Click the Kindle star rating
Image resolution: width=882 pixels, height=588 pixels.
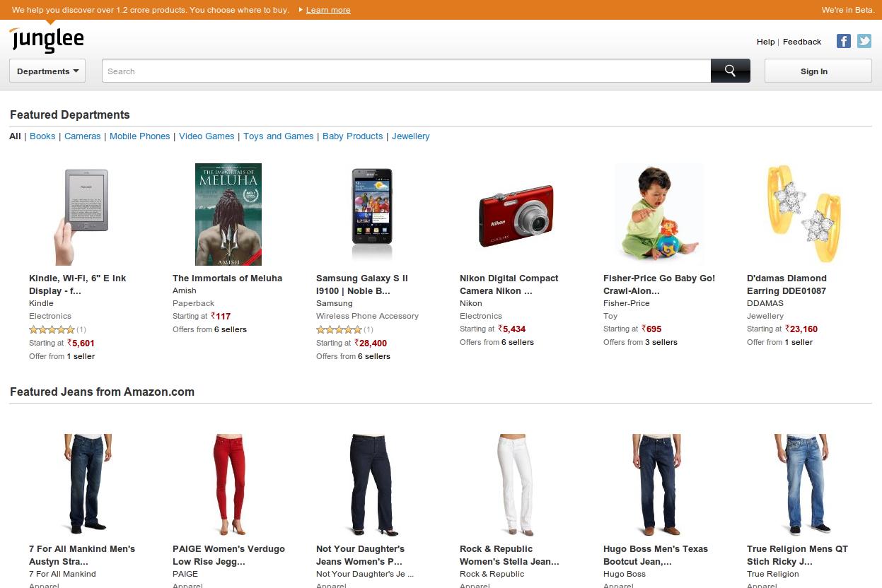[x=52, y=330]
